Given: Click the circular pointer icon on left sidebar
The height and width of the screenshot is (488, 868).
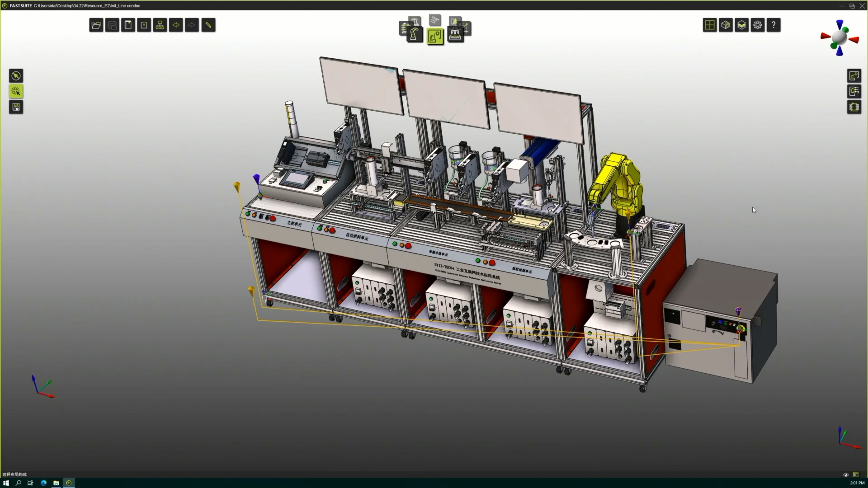Looking at the screenshot, I should pyautogui.click(x=16, y=76).
